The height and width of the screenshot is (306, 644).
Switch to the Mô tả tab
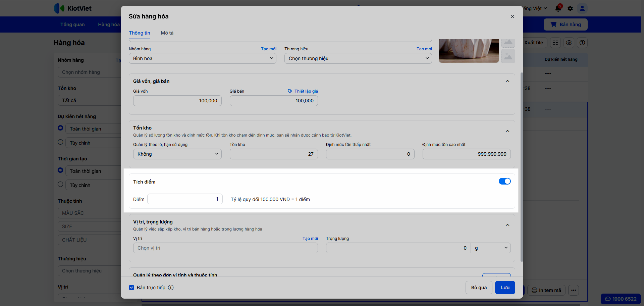point(167,33)
